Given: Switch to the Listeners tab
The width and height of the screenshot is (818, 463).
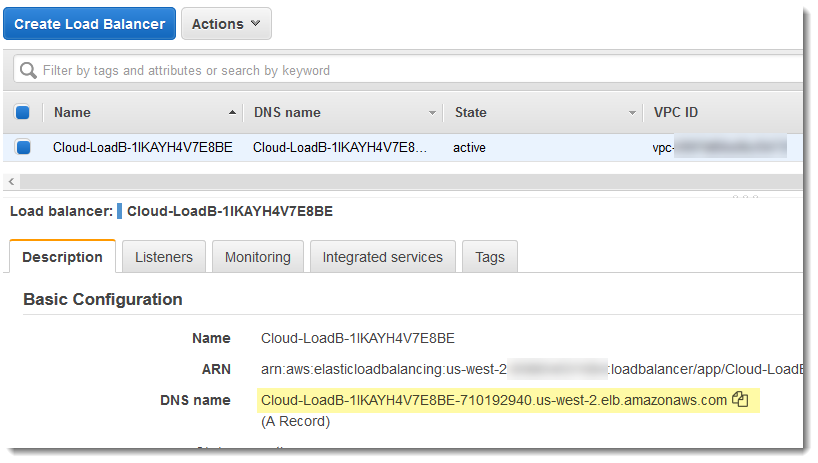Looking at the screenshot, I should [164, 257].
